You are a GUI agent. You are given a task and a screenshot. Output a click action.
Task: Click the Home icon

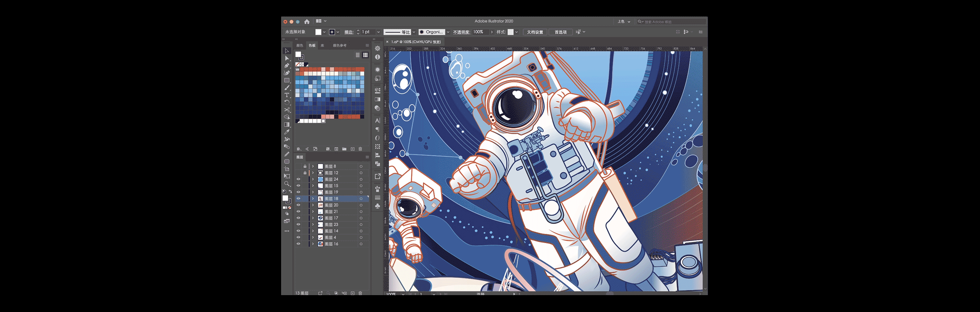tap(307, 22)
